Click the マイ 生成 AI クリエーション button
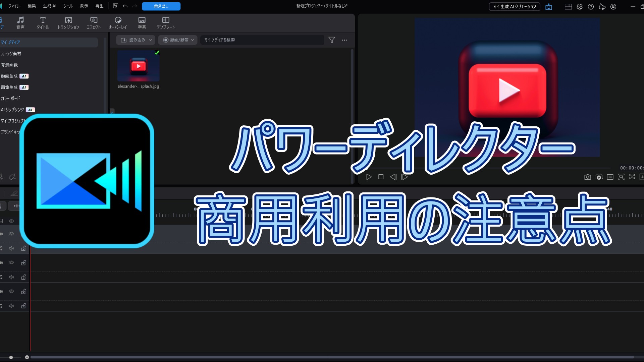This screenshot has height=362, width=644. tap(515, 7)
